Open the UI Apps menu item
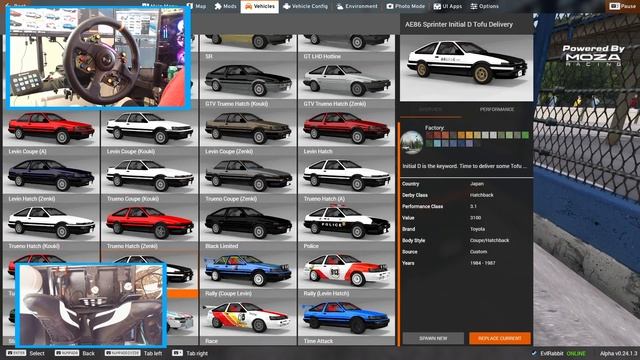Screen dimensions: 640x360 coord(447,6)
